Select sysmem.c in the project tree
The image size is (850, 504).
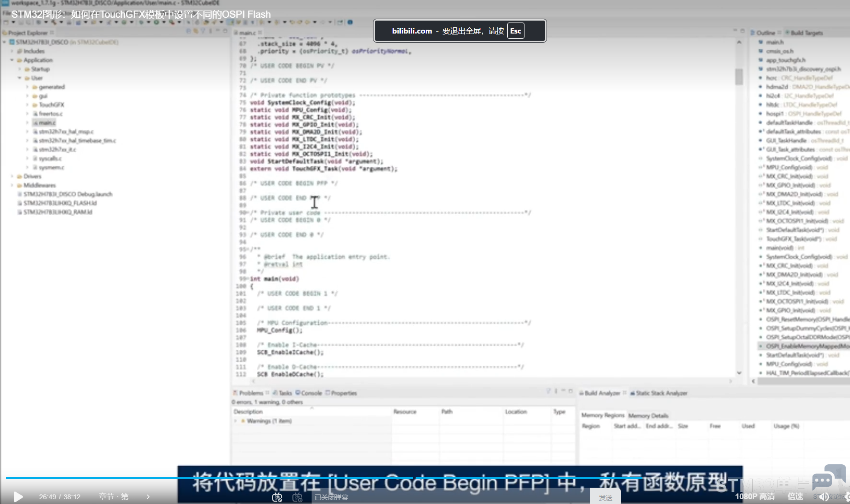[51, 168]
